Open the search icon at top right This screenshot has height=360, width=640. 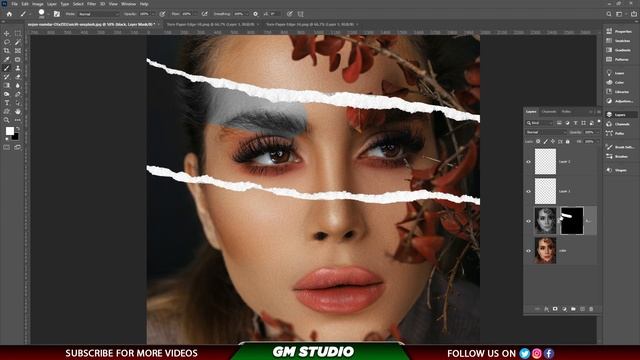(x=609, y=14)
